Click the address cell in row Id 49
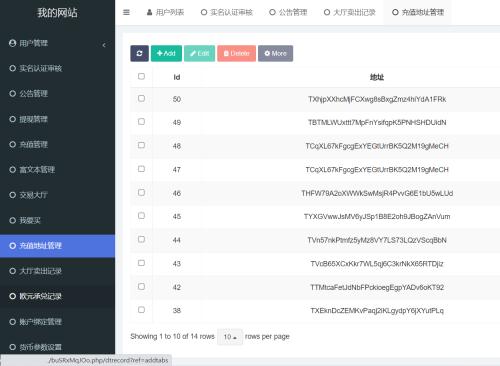The width and height of the screenshot is (500, 366). coord(377,123)
